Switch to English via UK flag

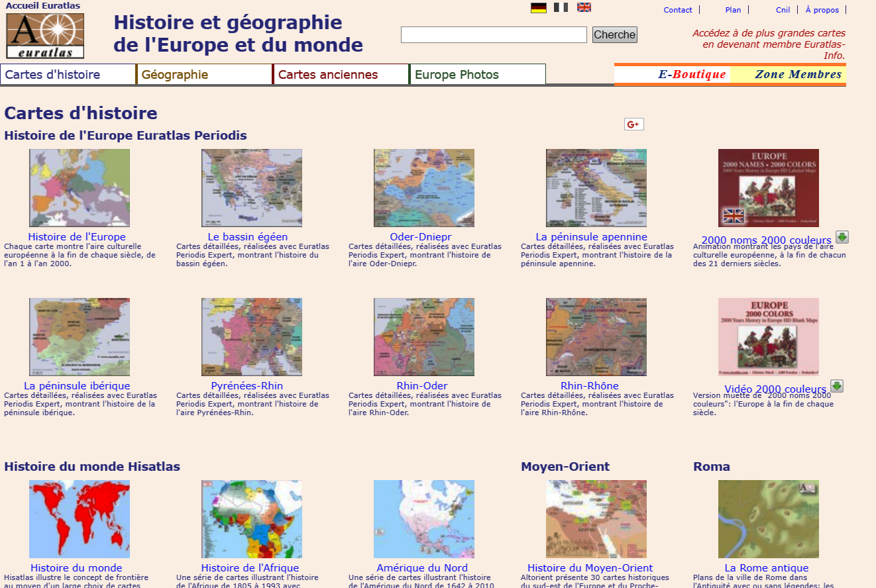(x=584, y=8)
